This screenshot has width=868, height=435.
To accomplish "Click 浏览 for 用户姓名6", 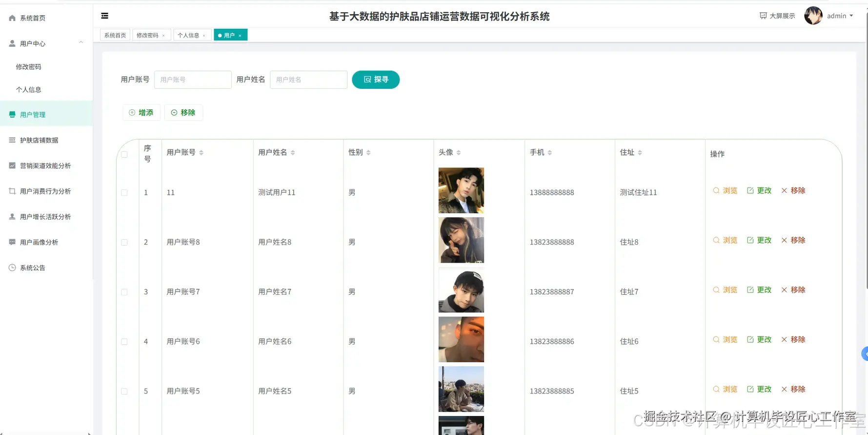I will click(725, 339).
